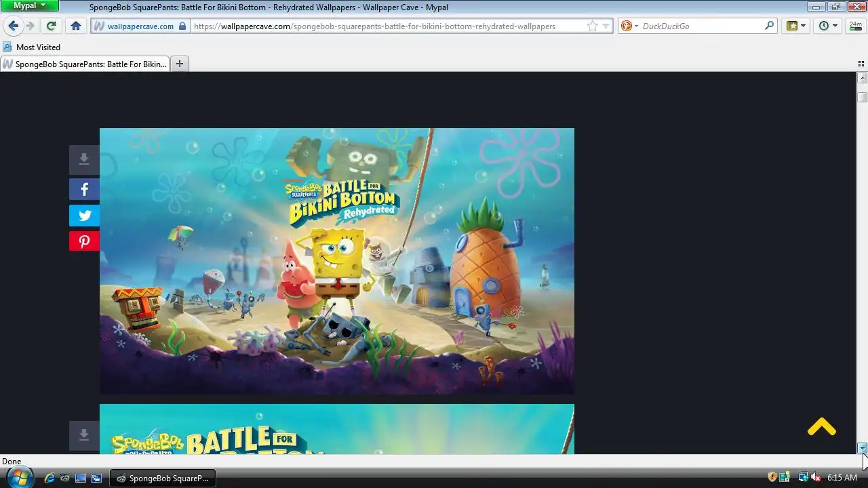Viewport: 868px width, 488px height.
Task: Minimize the Mypal window
Action: pos(816,6)
